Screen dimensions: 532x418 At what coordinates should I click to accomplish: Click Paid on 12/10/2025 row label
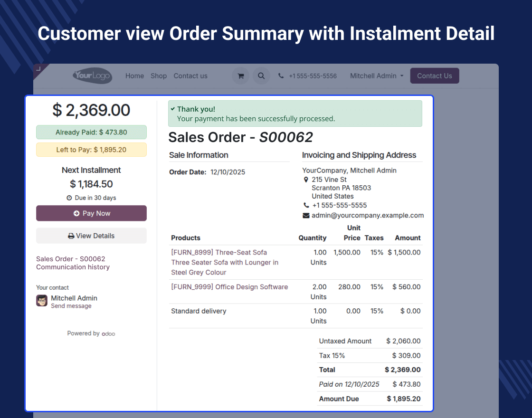point(349,384)
